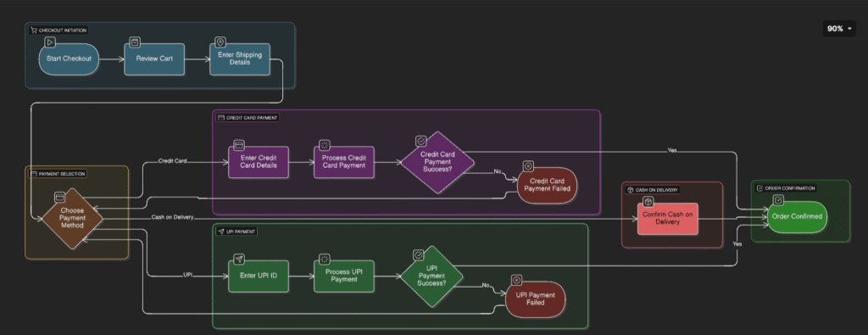Select the Enter UPI ID node
This screenshot has width=868, height=335.
pyautogui.click(x=259, y=276)
